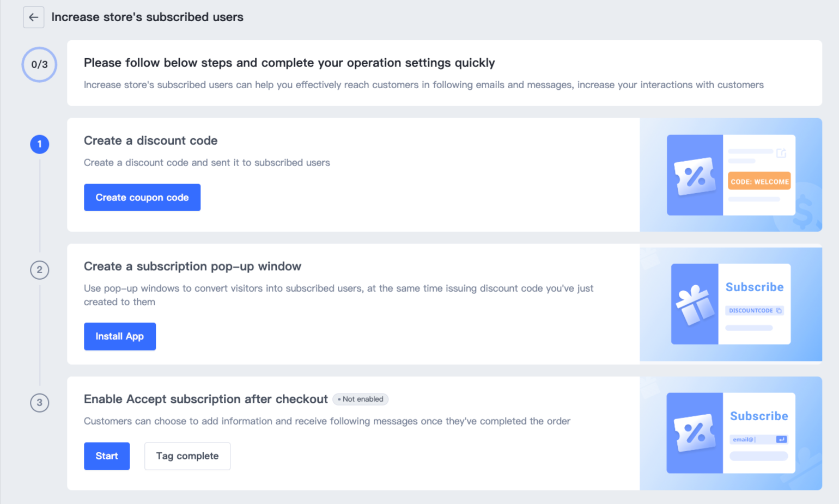
Task: Click percent coupon icon in checkout subscription illustration
Action: [x=695, y=433]
